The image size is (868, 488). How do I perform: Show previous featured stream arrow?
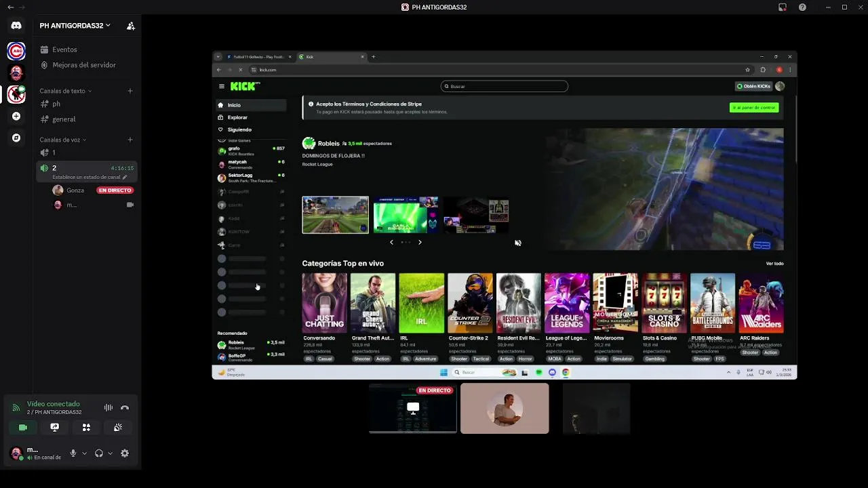391,242
